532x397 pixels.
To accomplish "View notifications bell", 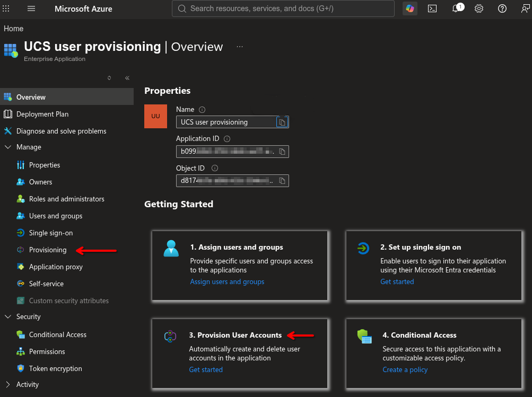I will (457, 8).
